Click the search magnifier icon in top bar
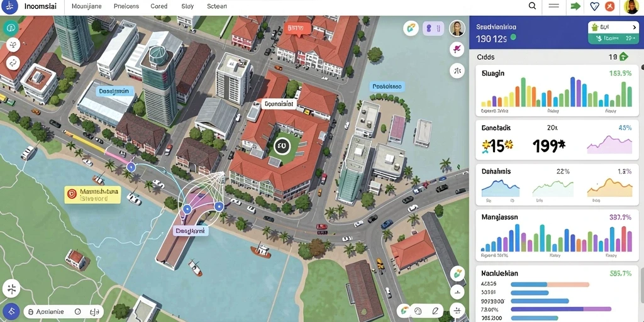This screenshot has height=322, width=644. point(532,6)
